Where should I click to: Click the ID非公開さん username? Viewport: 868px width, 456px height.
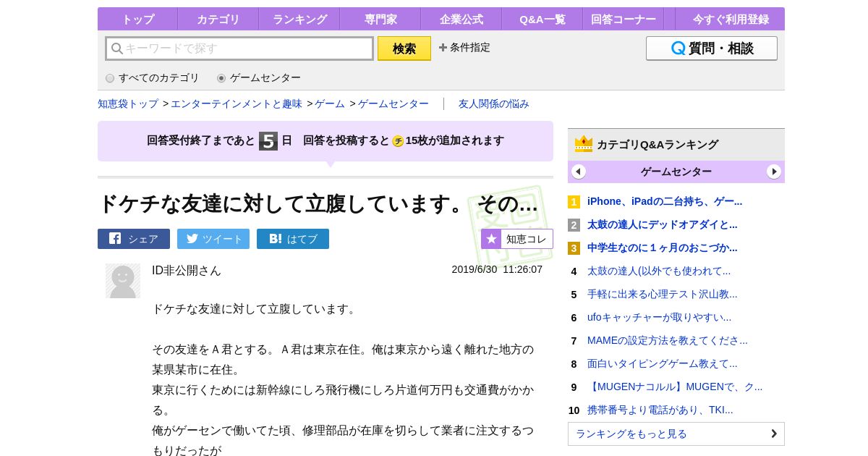(187, 271)
